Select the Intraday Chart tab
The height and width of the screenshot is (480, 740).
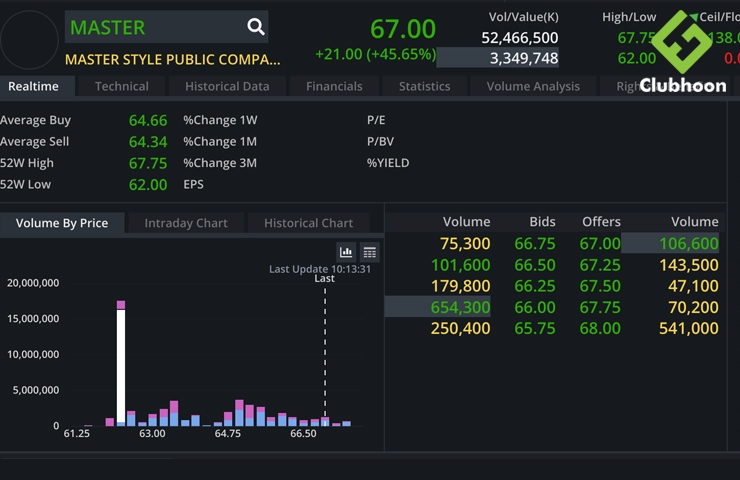(x=186, y=223)
